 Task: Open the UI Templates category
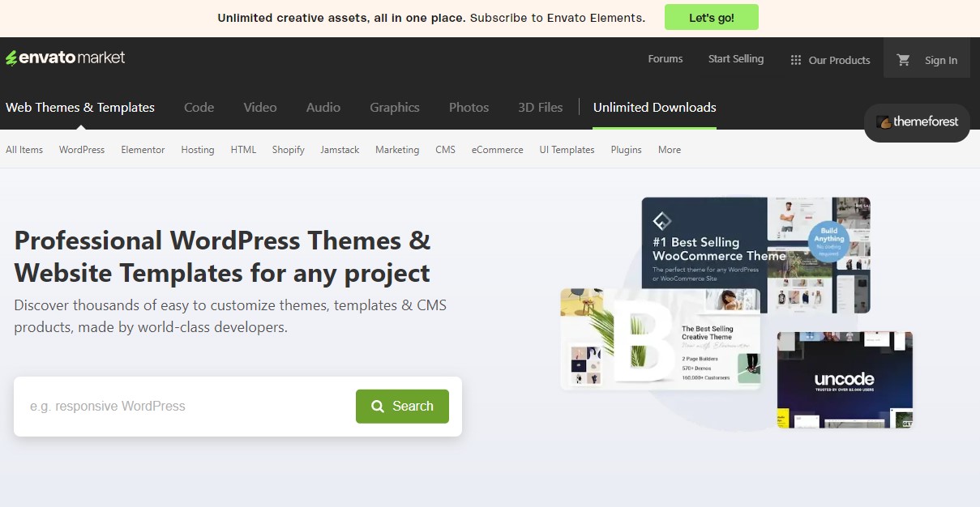point(567,150)
